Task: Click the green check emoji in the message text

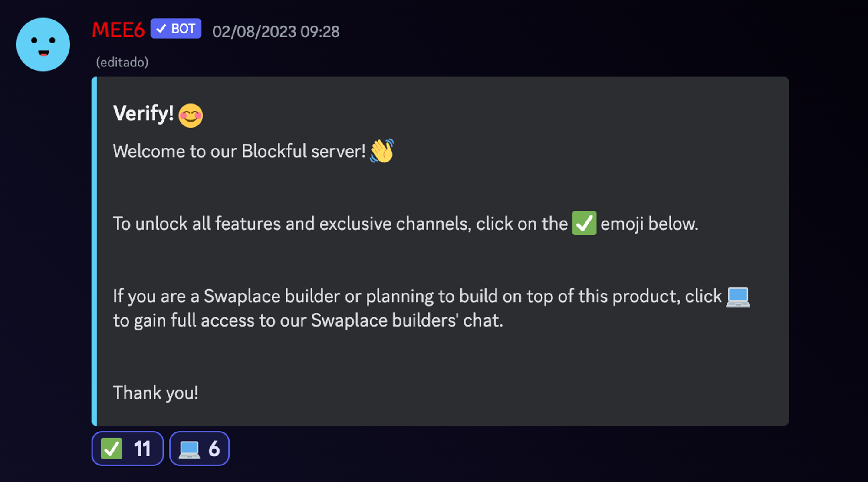Action: pos(584,223)
